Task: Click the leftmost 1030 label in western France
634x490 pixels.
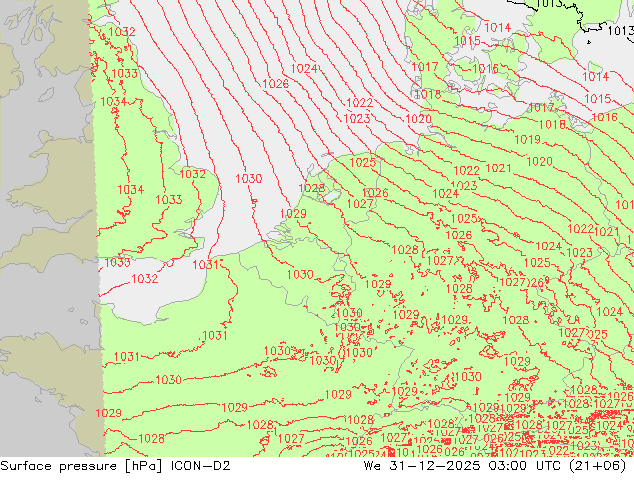Action: pyautogui.click(x=168, y=380)
